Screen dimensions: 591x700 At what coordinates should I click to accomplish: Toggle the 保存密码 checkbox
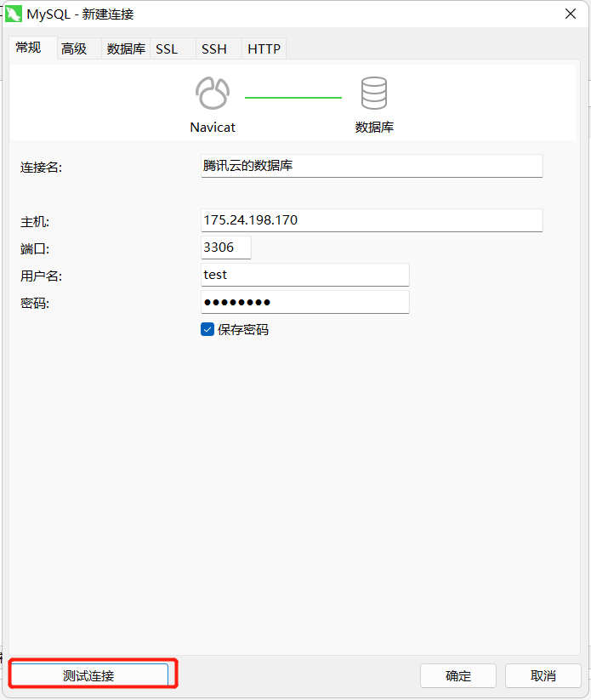(x=207, y=329)
